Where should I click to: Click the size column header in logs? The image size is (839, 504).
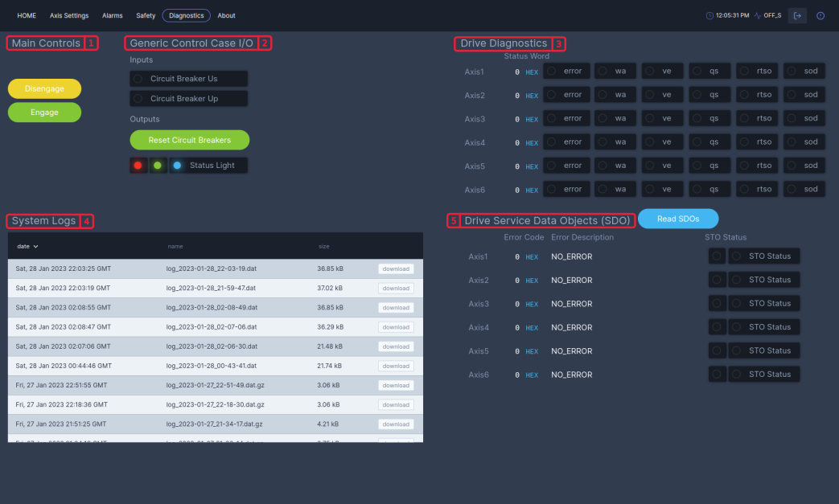323,247
